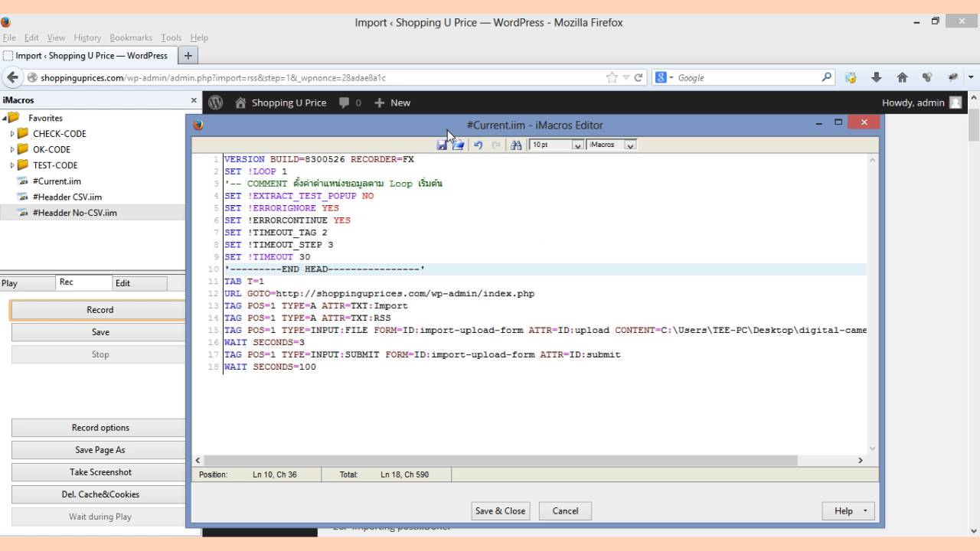Screen dimensions: 980x551
Task: Click the WordPress logo in admin bar
Action: tap(216, 103)
